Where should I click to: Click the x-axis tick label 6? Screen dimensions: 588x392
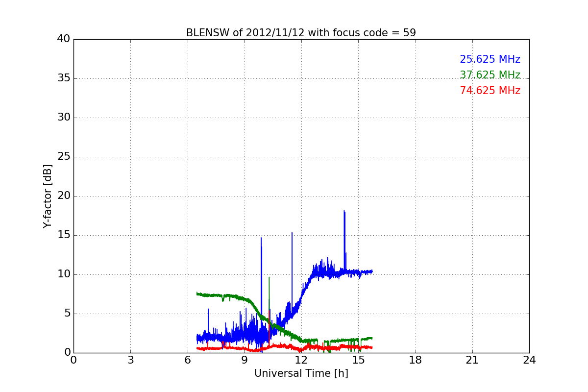coord(187,360)
